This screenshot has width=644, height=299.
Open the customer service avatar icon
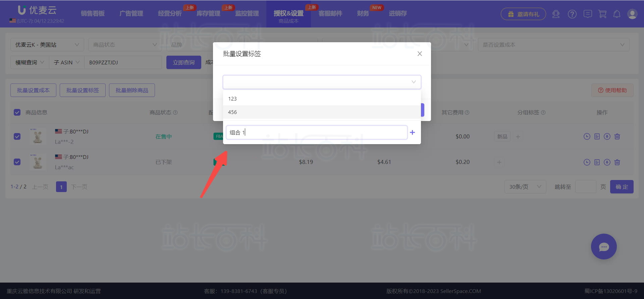556,14
